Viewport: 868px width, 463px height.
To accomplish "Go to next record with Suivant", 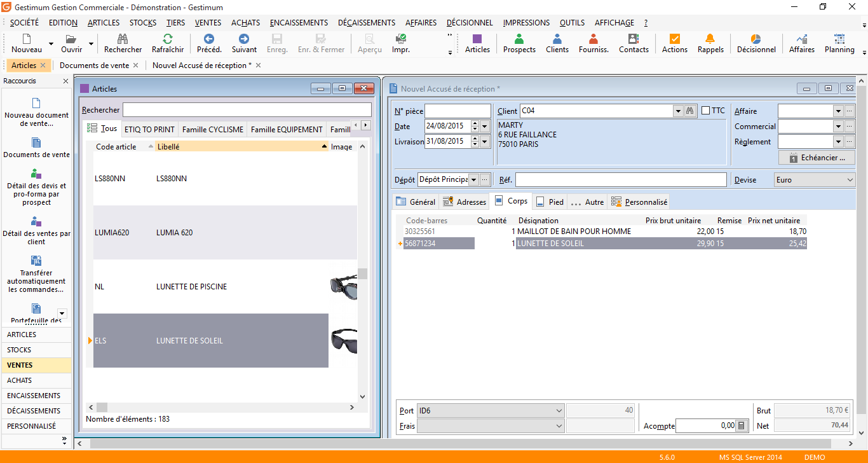I will (245, 39).
